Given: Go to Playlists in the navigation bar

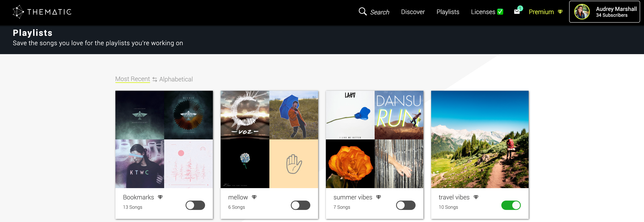Looking at the screenshot, I should coord(448,12).
